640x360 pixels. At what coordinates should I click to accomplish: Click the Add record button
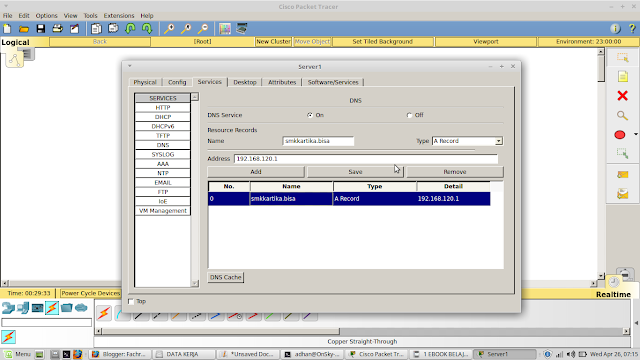tap(256, 172)
